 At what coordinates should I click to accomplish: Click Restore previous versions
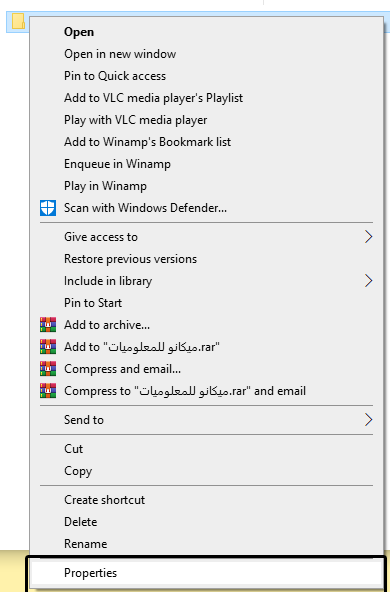click(207, 259)
